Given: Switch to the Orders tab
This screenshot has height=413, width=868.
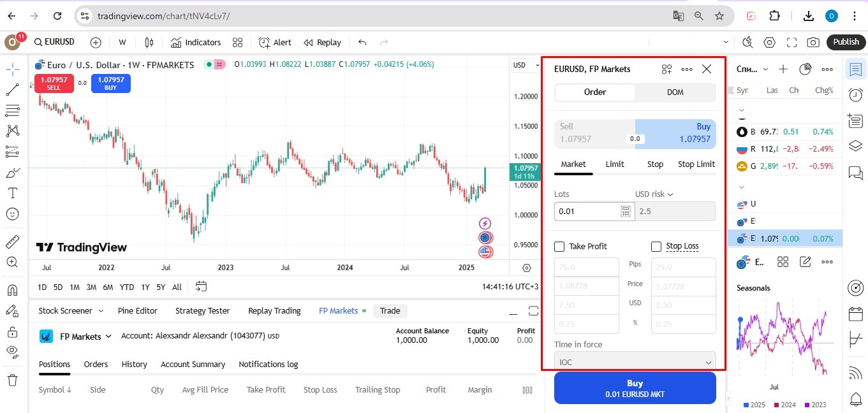Looking at the screenshot, I should (96, 364).
